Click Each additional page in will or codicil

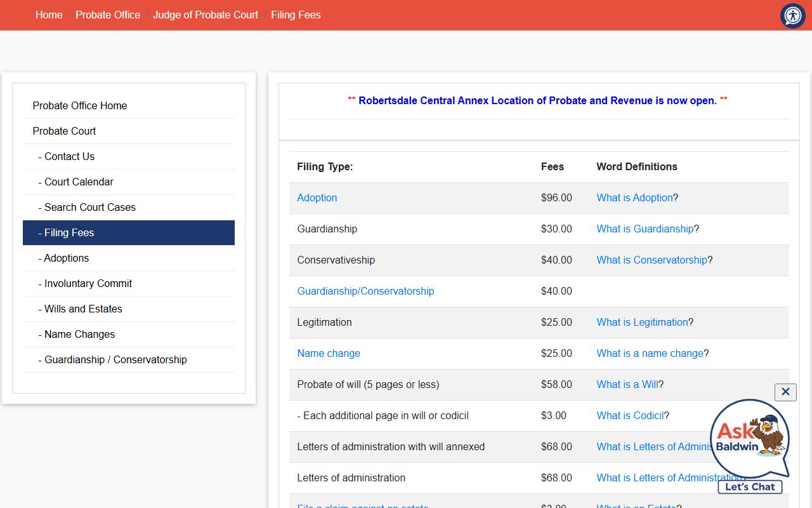(383, 416)
